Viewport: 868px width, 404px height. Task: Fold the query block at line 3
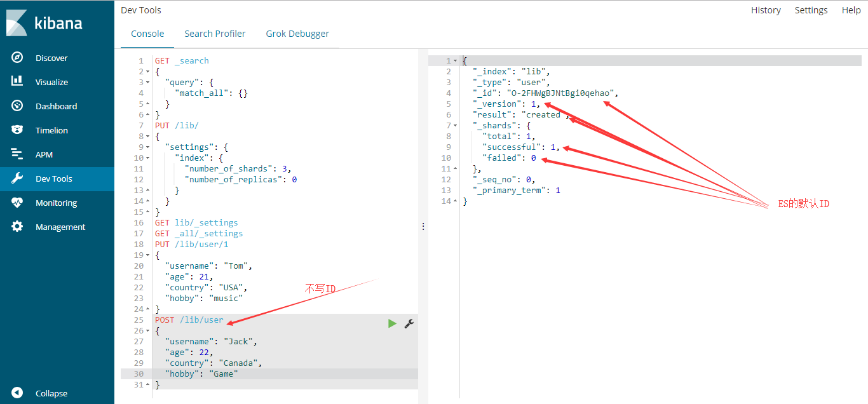148,83
